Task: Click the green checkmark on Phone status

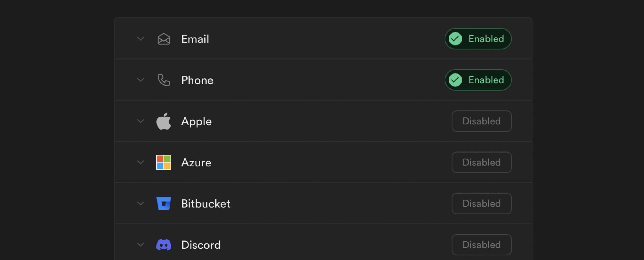Action: point(455,80)
